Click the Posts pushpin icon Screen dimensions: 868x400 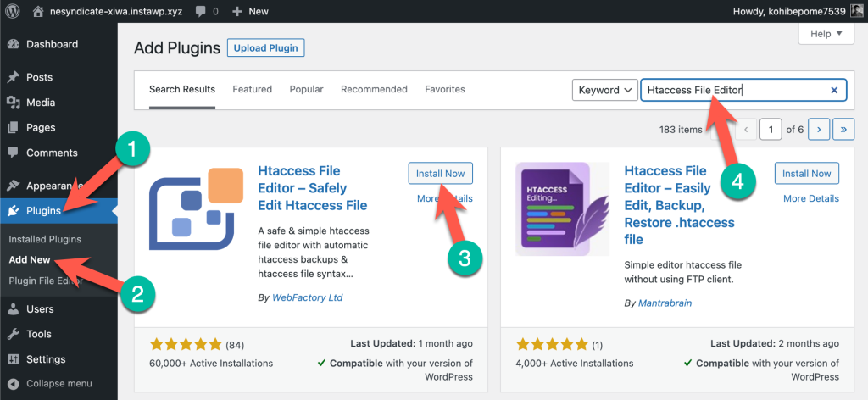click(14, 77)
